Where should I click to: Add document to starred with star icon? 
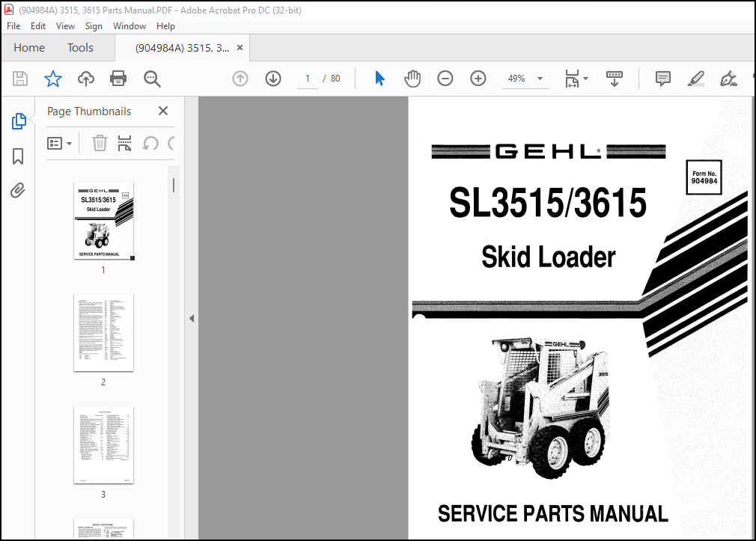click(53, 79)
